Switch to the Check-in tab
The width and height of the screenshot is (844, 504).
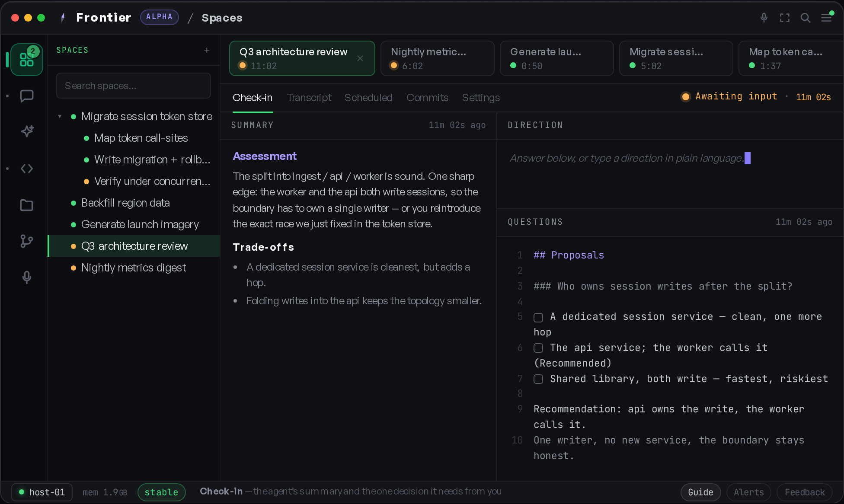(x=253, y=98)
